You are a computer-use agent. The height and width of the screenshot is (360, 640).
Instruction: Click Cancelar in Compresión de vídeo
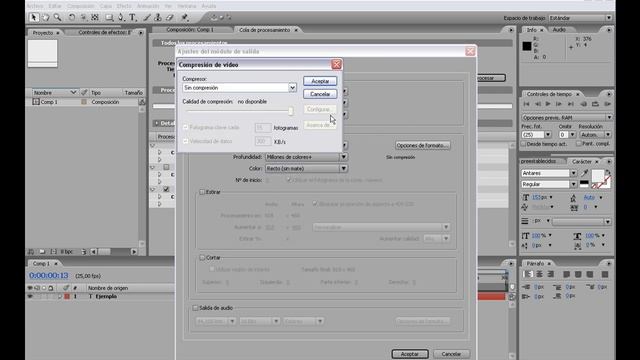[320, 94]
